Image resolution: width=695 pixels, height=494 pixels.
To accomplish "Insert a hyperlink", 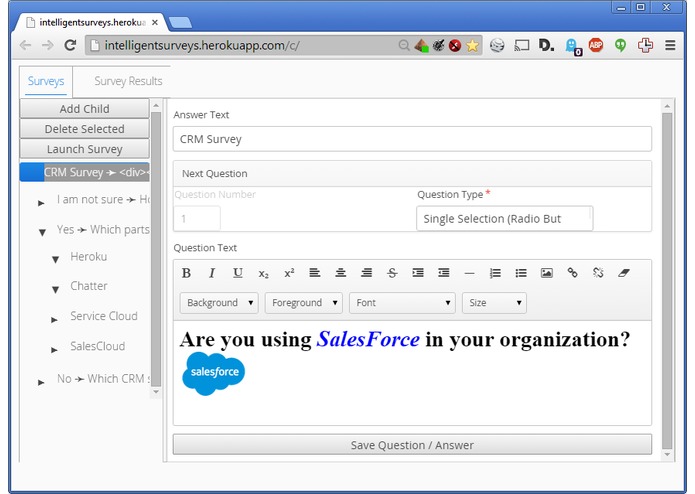I will [572, 273].
